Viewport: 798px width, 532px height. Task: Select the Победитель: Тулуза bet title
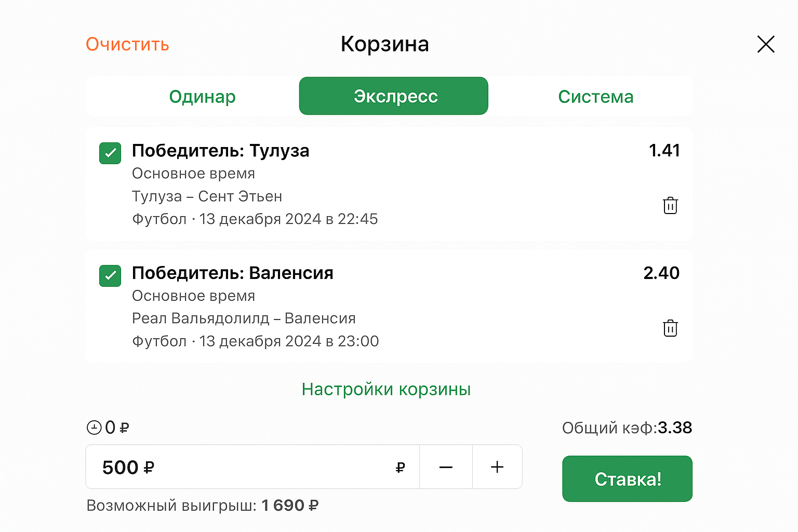(x=220, y=151)
